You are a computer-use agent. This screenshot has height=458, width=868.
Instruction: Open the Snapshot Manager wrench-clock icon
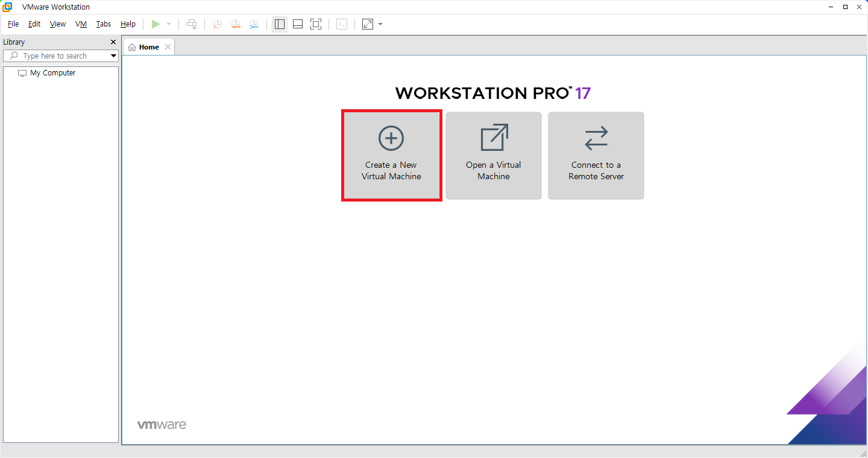[254, 24]
